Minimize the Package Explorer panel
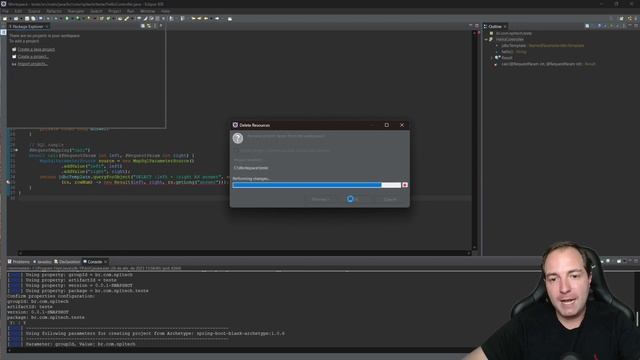 [x=161, y=26]
